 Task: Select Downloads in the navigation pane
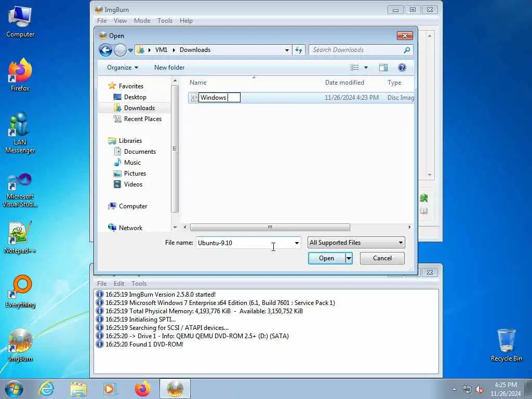click(139, 108)
